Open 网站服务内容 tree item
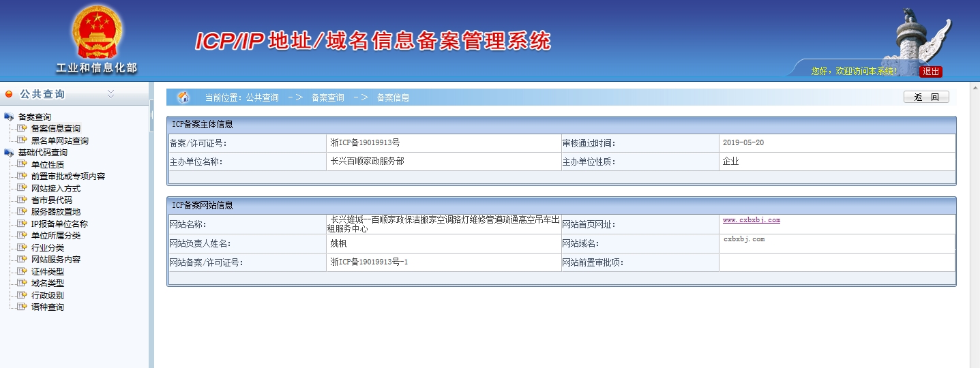Viewport: 980px width, 368px height. [56, 260]
